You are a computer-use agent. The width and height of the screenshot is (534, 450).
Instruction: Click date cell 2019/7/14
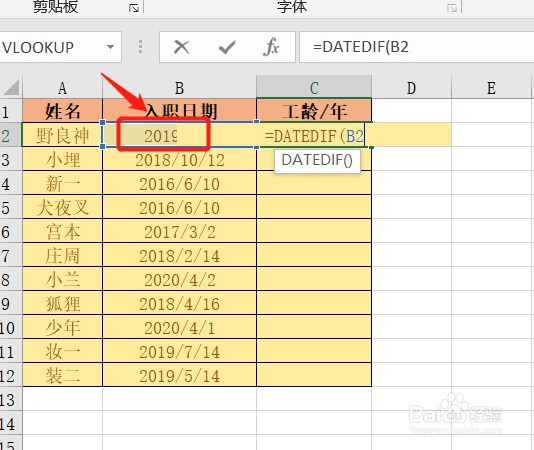click(179, 352)
